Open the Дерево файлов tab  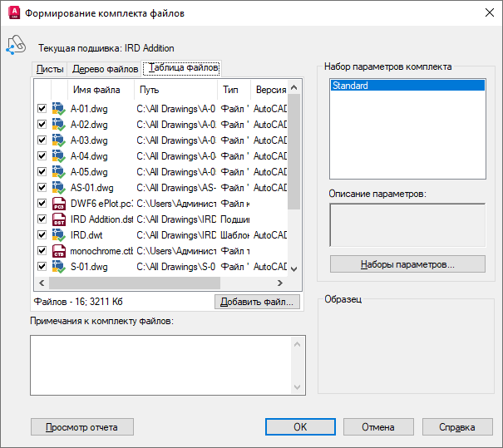tap(105, 69)
